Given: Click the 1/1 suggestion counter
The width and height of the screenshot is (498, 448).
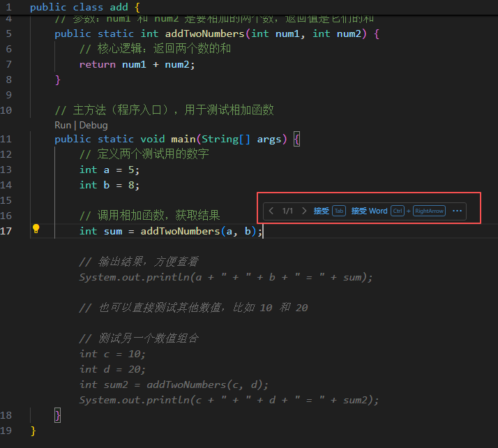Looking at the screenshot, I should [x=287, y=211].
